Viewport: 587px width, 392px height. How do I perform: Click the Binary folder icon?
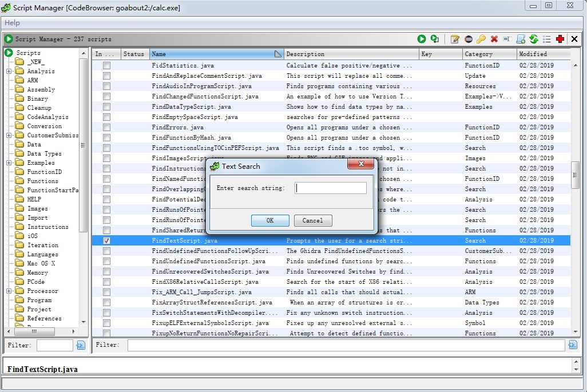pos(19,98)
